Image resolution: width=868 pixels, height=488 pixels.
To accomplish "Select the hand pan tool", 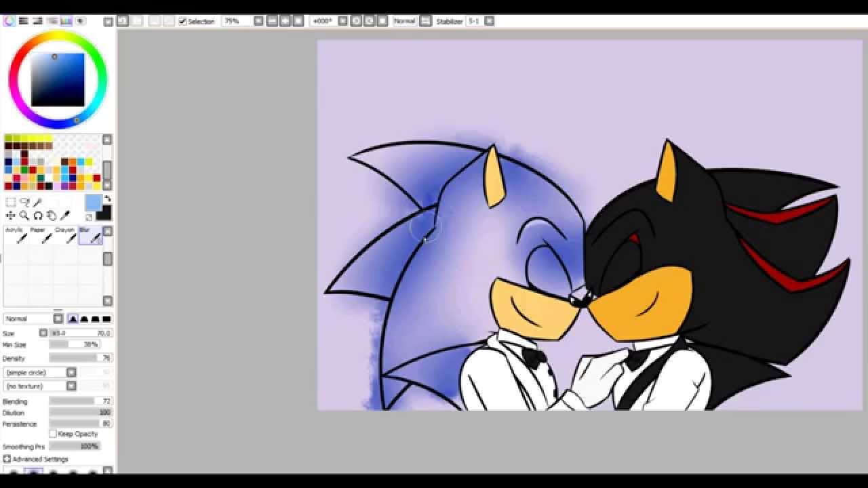I will tap(52, 216).
